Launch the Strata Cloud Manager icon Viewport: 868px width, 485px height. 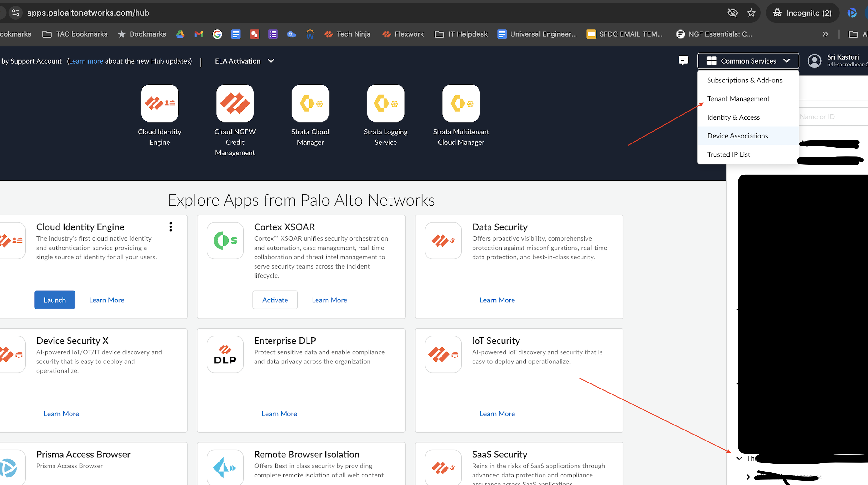310,103
